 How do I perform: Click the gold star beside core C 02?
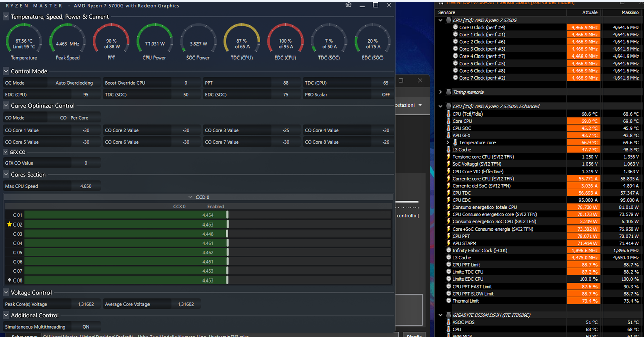coord(9,224)
